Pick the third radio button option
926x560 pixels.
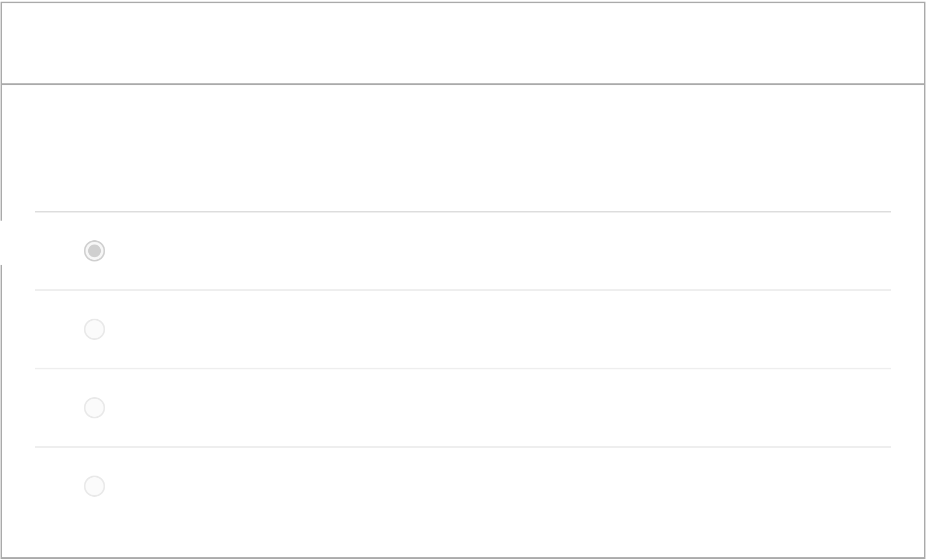click(x=94, y=407)
